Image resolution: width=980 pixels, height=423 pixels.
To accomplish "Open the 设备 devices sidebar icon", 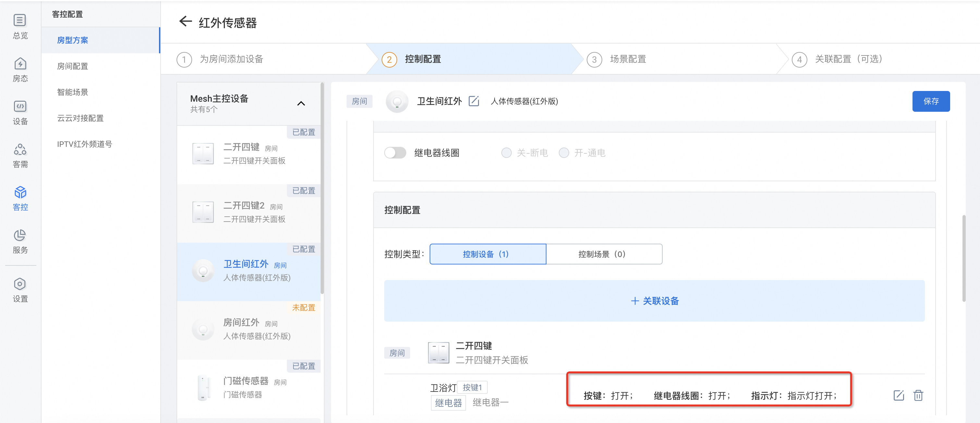I will (x=20, y=113).
